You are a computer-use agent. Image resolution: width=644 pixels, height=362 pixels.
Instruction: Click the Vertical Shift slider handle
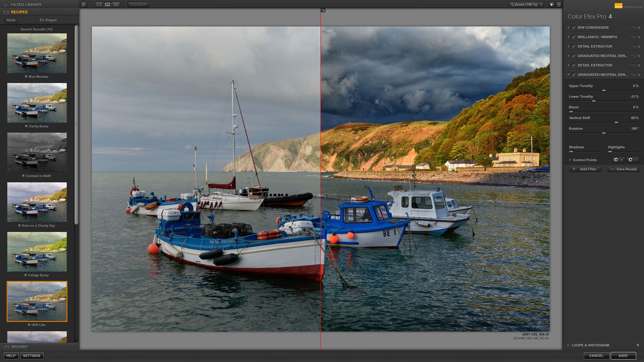tap(616, 123)
